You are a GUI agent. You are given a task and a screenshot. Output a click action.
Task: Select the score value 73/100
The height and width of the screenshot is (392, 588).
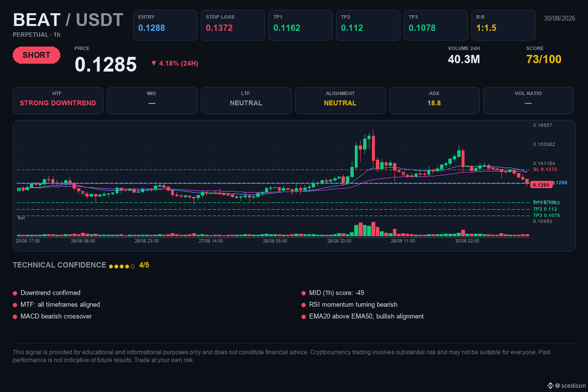(x=544, y=60)
